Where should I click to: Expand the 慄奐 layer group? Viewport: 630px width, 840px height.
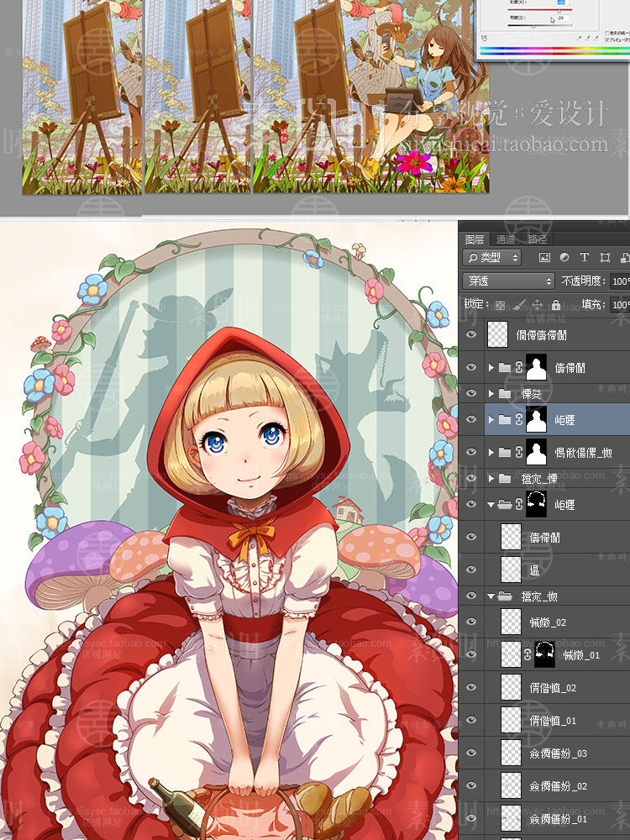click(x=491, y=394)
